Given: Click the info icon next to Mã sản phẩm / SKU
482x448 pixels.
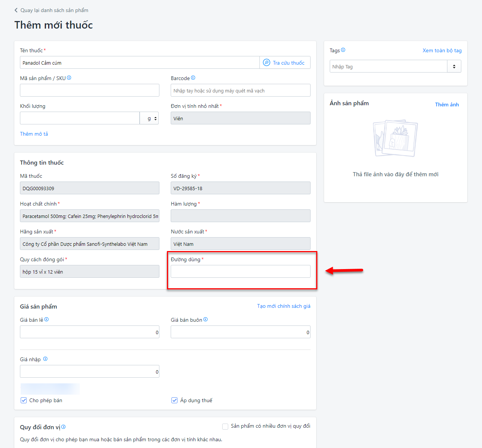Looking at the screenshot, I should [x=69, y=78].
